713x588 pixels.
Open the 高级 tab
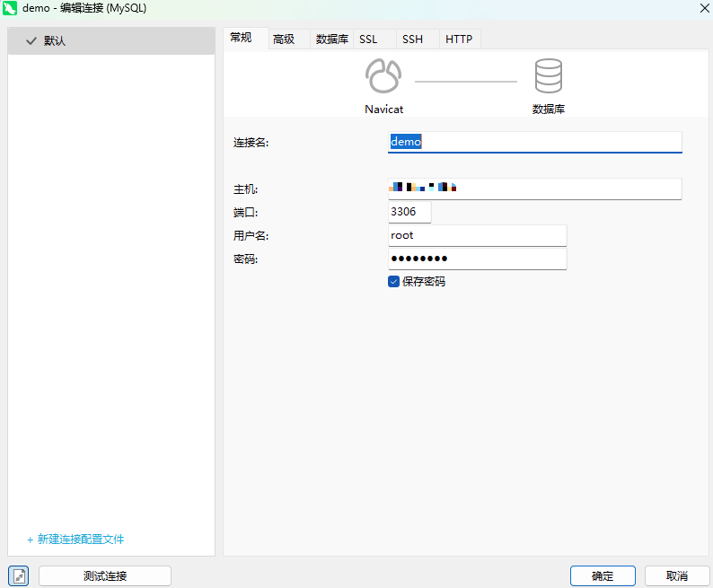pos(284,39)
